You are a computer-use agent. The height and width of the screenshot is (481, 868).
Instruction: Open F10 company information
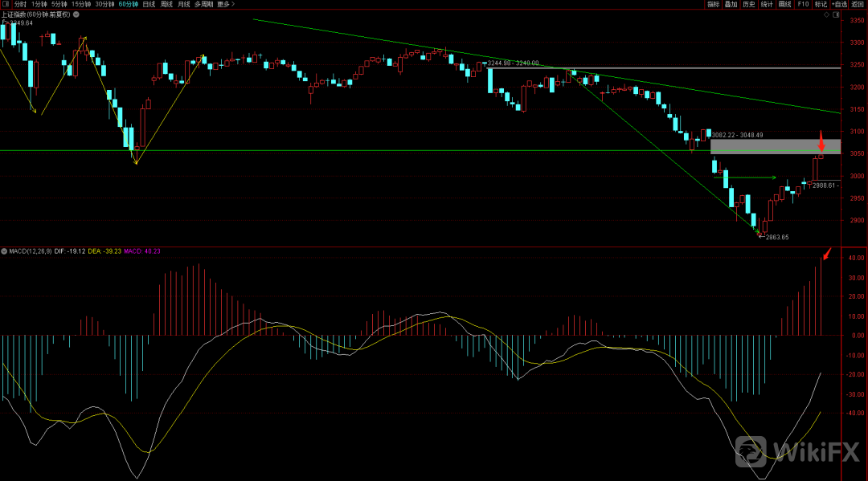803,4
